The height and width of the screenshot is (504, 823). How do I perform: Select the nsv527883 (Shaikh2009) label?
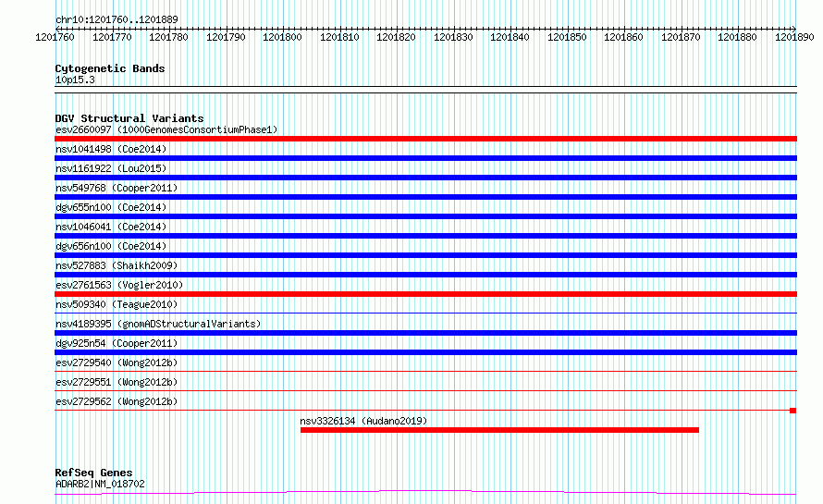point(117,265)
